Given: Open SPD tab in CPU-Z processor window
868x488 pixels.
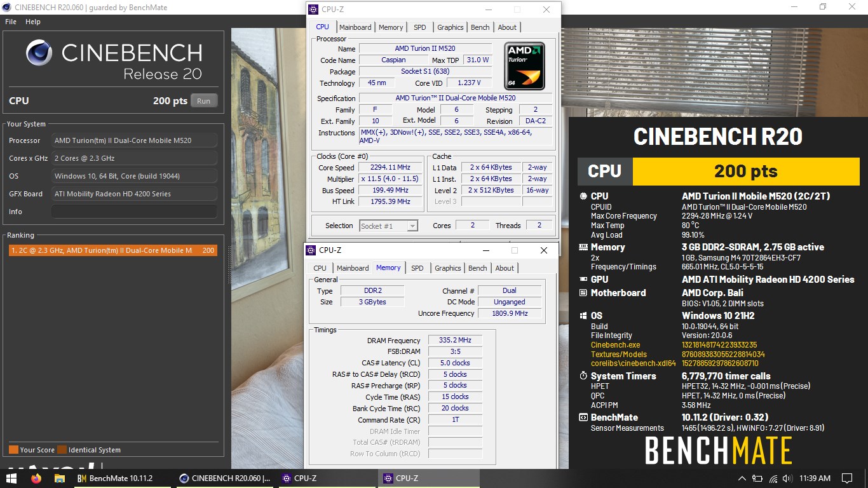Looking at the screenshot, I should (420, 27).
